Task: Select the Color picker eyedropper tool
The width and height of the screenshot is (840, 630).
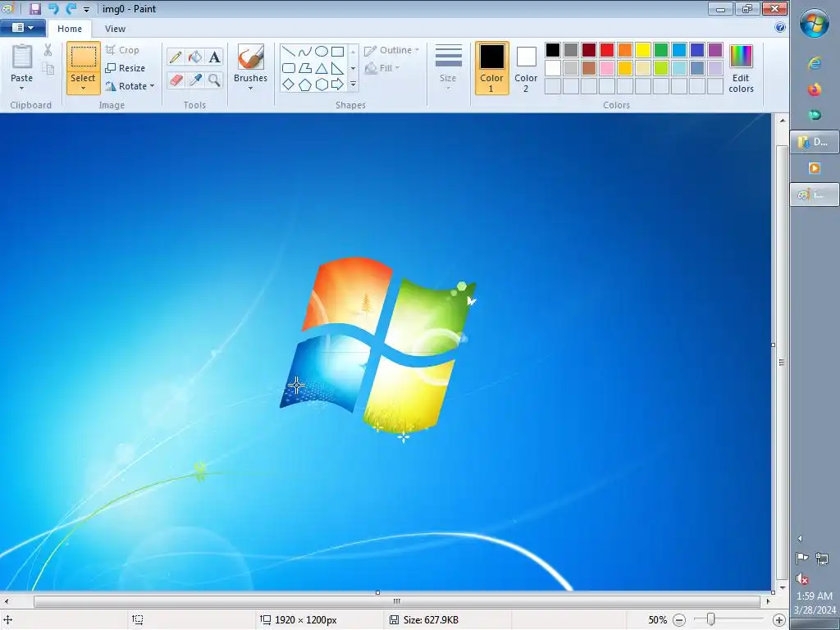Action: (195, 80)
